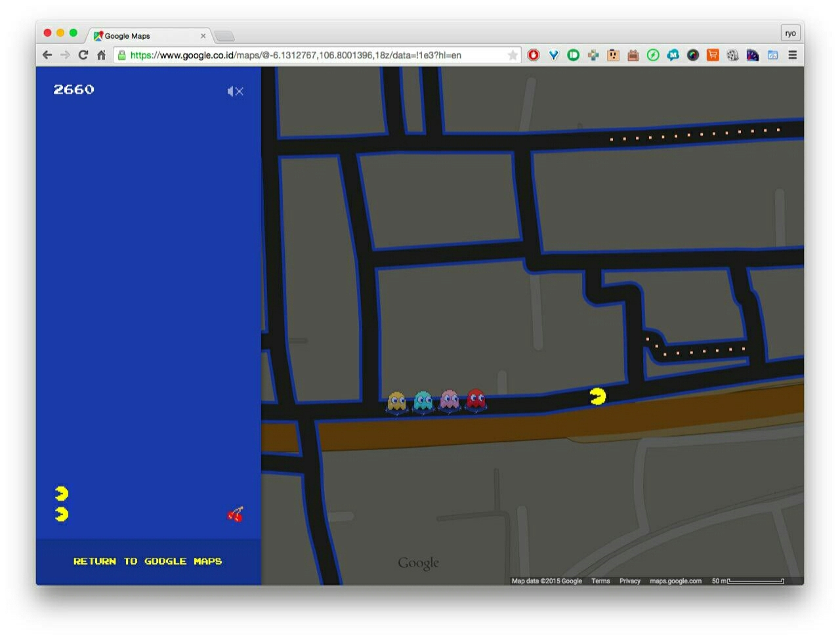
Task: Go to the browser home page
Action: point(101,55)
